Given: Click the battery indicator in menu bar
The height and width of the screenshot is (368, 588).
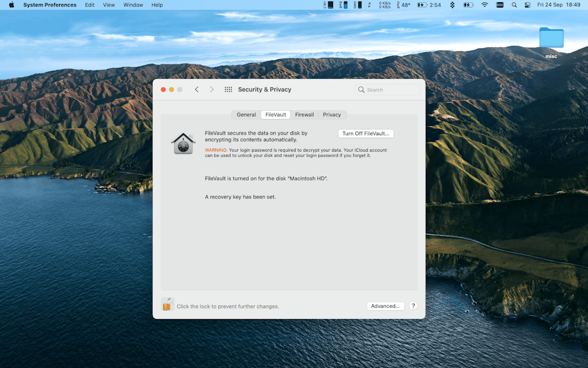Looking at the screenshot, I should point(467,5).
